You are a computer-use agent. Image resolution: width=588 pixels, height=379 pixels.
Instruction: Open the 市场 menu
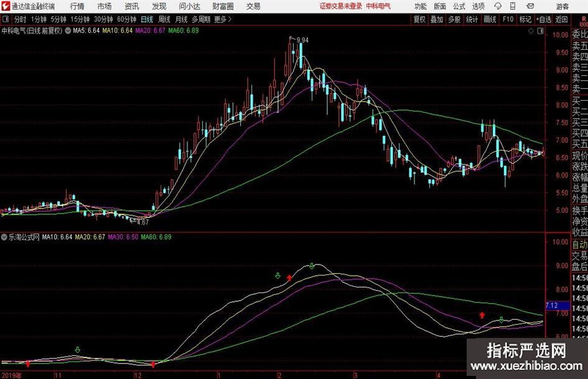pyautogui.click(x=105, y=6)
